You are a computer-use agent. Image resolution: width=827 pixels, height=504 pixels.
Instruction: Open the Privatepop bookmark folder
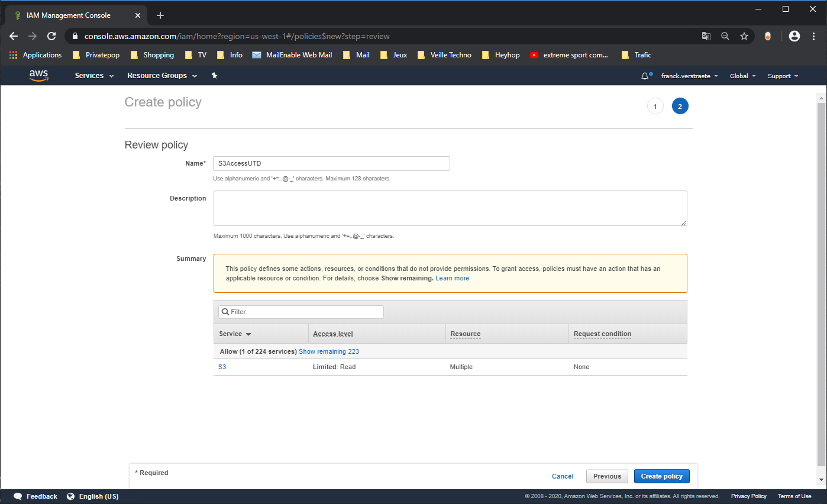click(96, 55)
